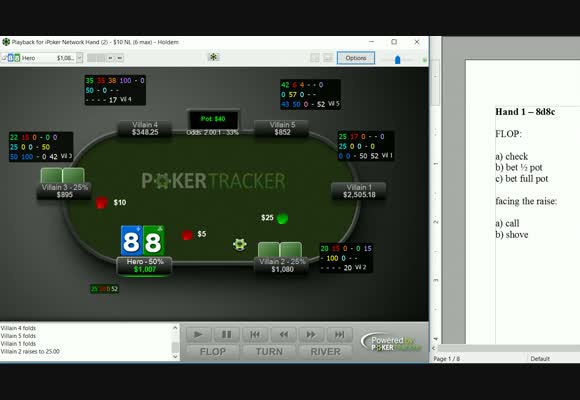The width and height of the screenshot is (580, 400).
Task: Select Hero's 8 of diamonds card
Action: (131, 241)
